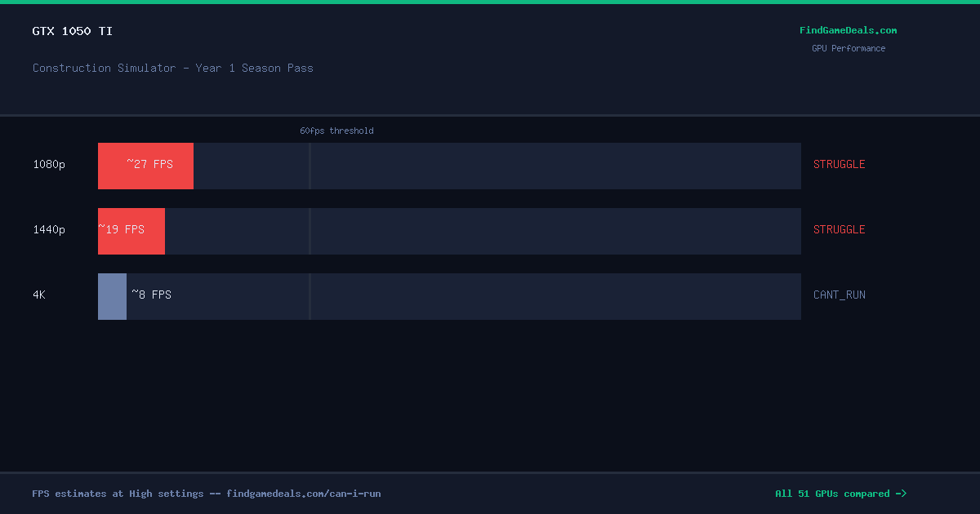Screen dimensions: 980x514
Task: Select the Construction Simulator Season Pass subtitle
Action: (x=173, y=68)
